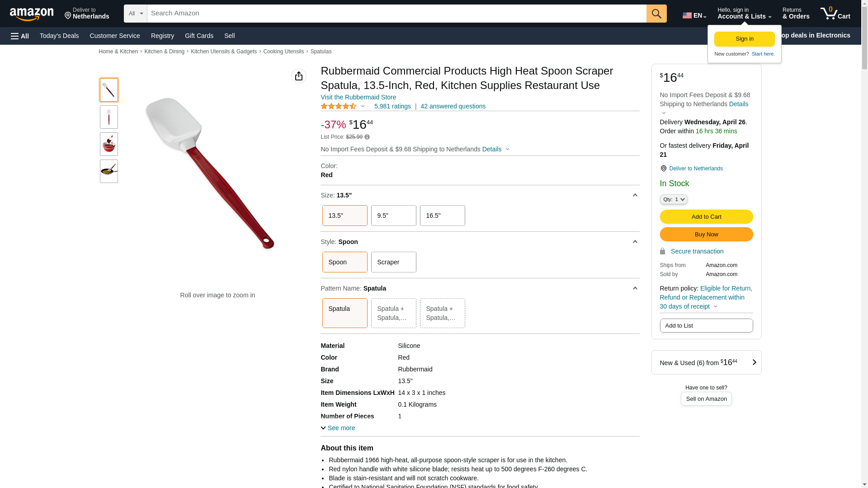The image size is (868, 488).
Task: Visit the Rubbermaid Store link
Action: [358, 97]
